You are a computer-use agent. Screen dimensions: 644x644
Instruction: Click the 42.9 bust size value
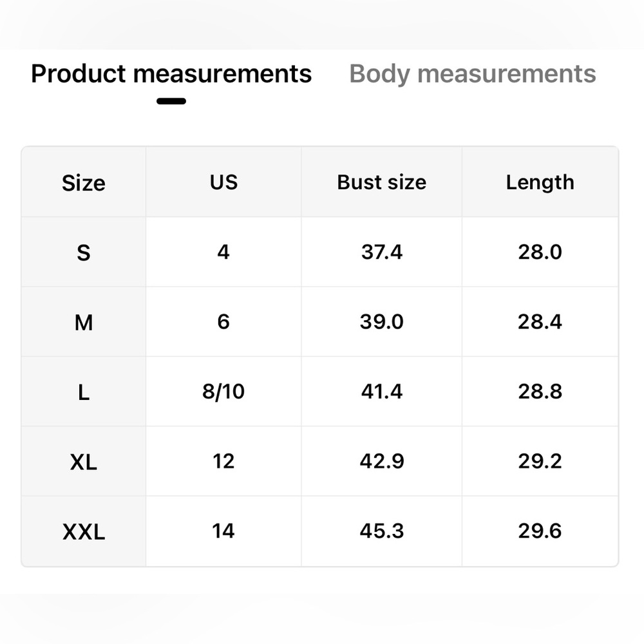381,461
